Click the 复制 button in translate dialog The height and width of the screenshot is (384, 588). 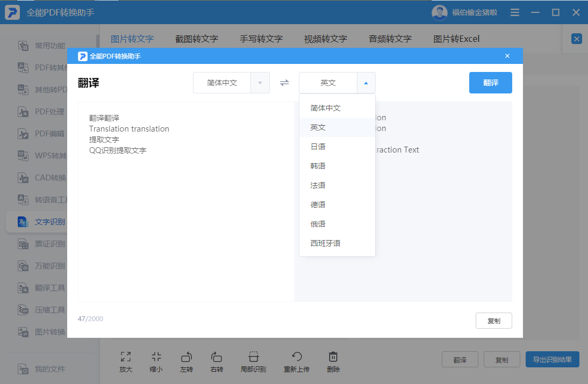pyautogui.click(x=494, y=321)
